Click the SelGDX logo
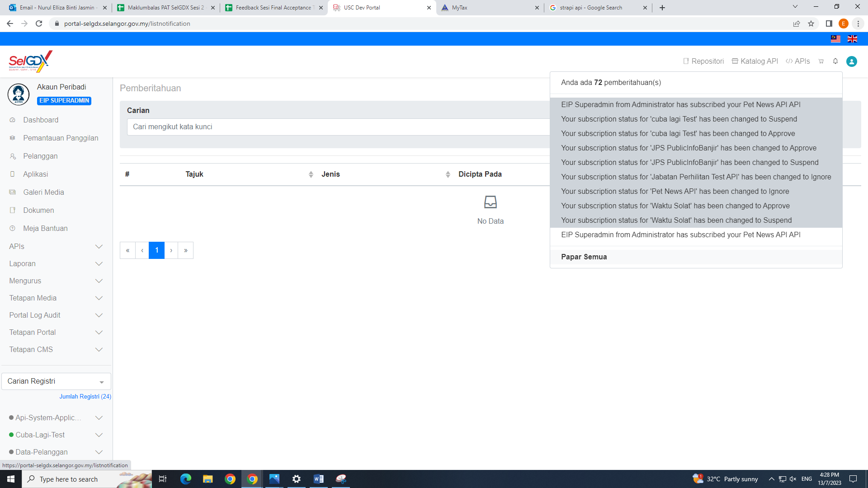 [x=30, y=61]
